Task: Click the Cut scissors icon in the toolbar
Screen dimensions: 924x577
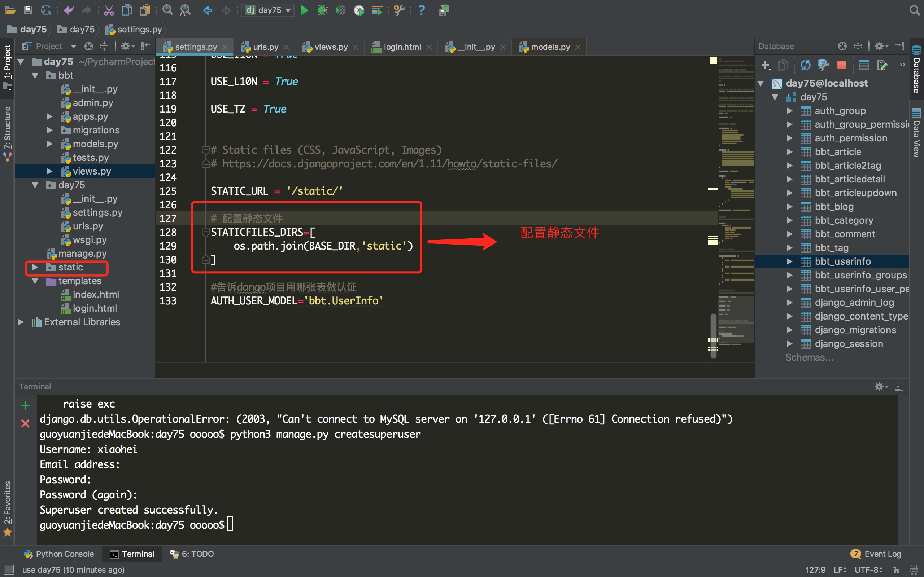Action: point(109,10)
